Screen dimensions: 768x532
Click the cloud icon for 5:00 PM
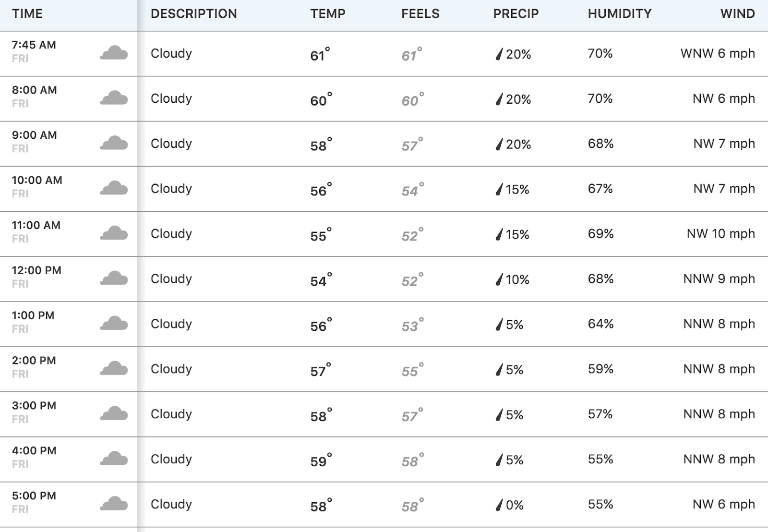pos(114,504)
